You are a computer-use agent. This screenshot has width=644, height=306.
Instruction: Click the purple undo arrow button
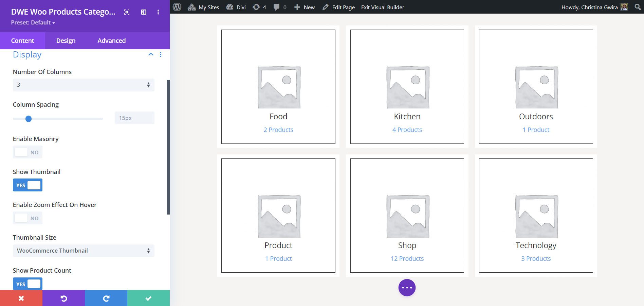tap(63, 298)
